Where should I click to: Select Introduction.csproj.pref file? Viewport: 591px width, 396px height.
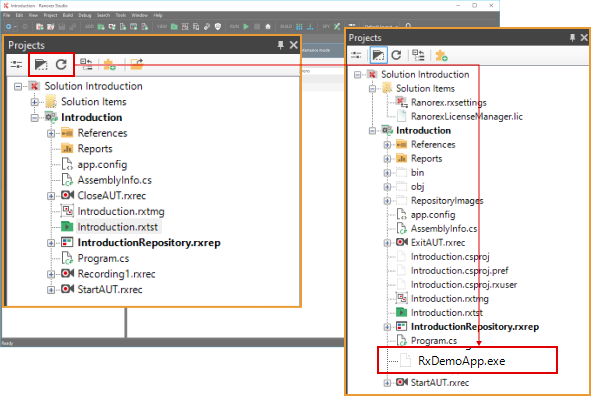[459, 271]
